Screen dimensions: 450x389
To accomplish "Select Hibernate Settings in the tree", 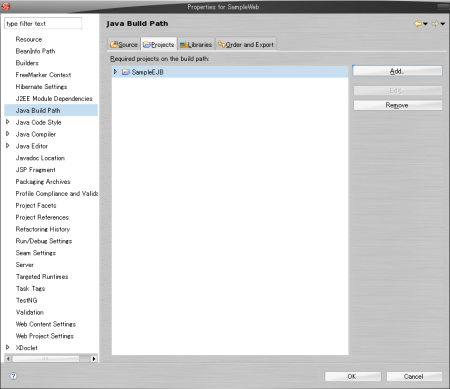I will (41, 87).
